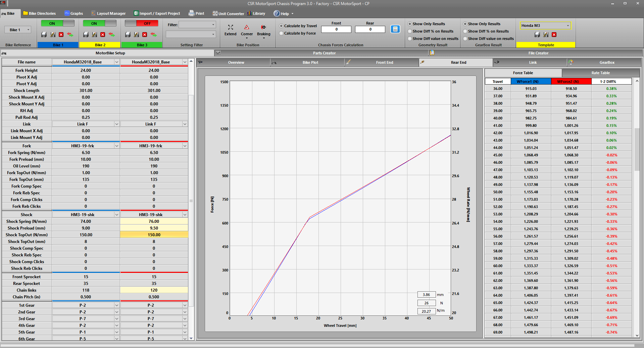The image size is (644, 348).
Task: Enable Geometry Show Diff % on Results
Action: pos(410,31)
